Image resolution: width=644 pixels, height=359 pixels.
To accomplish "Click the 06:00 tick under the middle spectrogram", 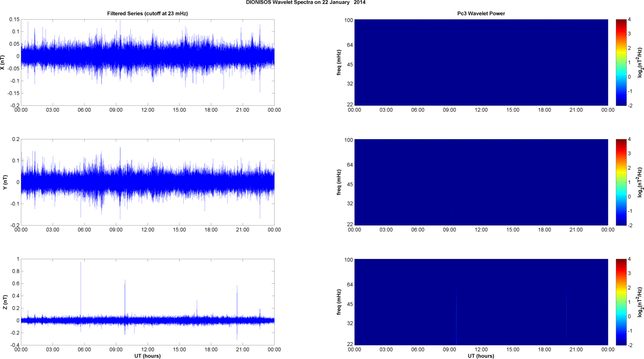I will (x=418, y=230).
